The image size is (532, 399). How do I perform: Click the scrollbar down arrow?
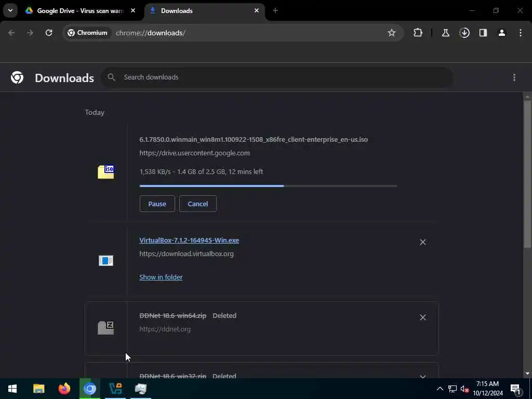click(527, 374)
